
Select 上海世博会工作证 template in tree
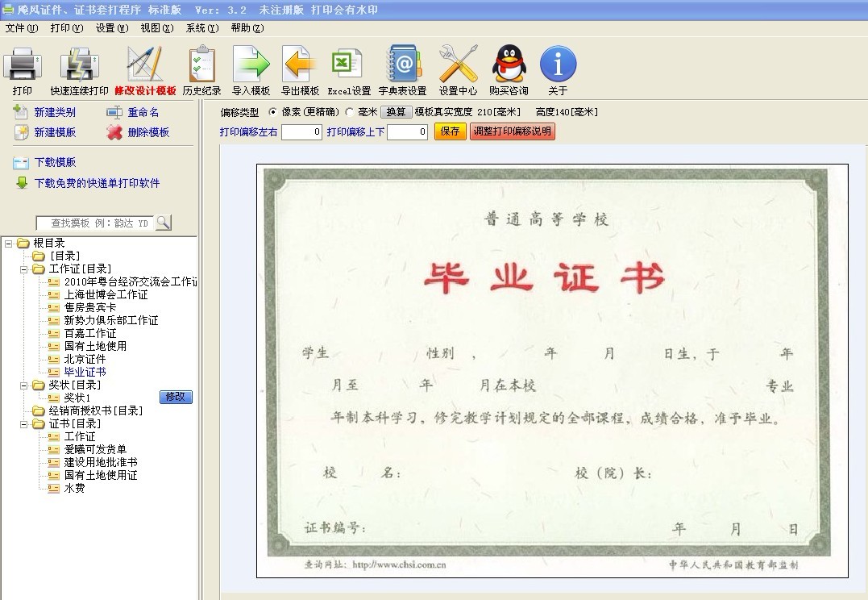106,294
